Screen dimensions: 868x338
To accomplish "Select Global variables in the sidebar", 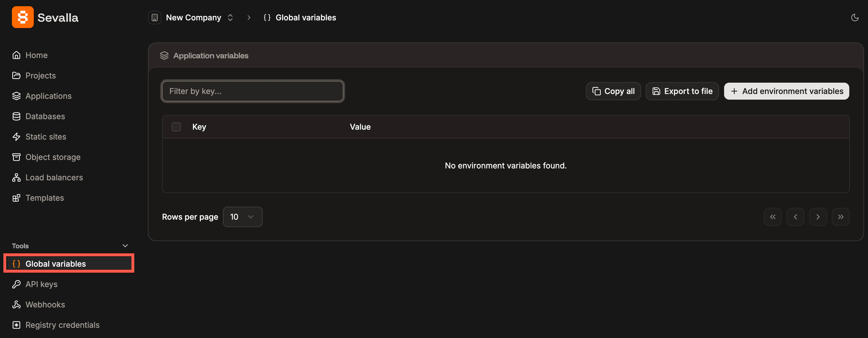I will point(55,264).
